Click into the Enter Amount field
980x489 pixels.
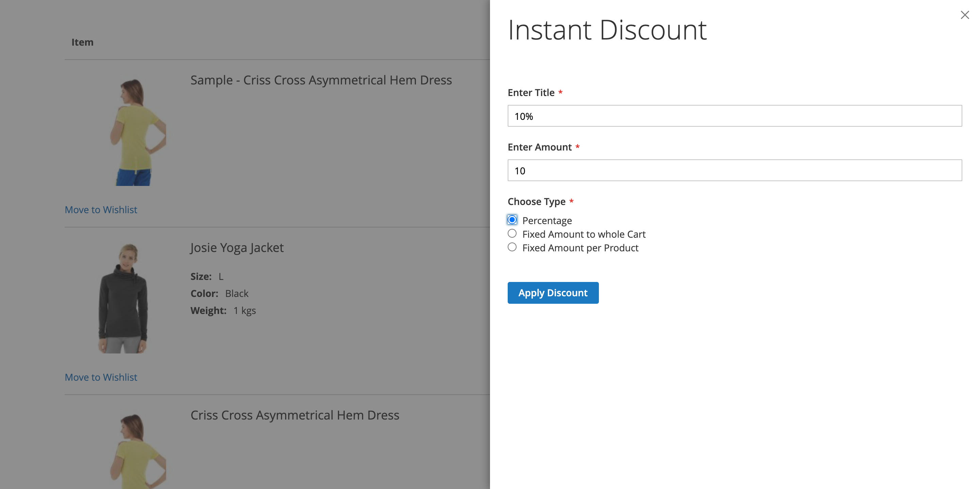735,170
